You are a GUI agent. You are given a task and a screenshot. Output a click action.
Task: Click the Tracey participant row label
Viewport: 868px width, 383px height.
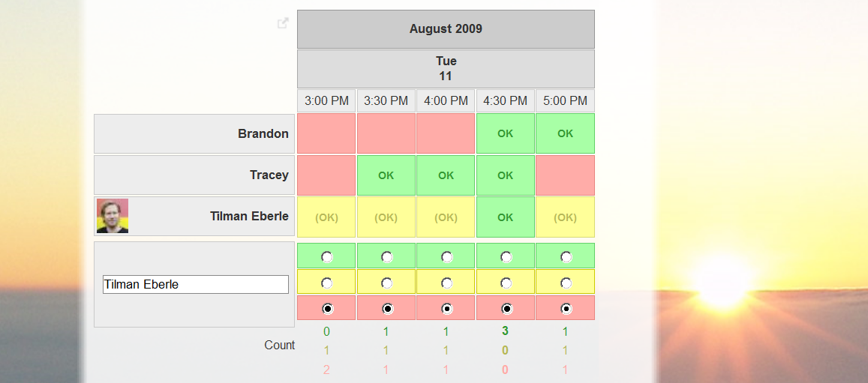click(269, 175)
